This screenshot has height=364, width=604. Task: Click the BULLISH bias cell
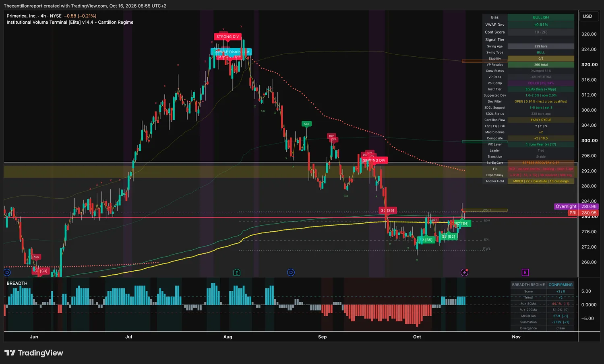[541, 17]
